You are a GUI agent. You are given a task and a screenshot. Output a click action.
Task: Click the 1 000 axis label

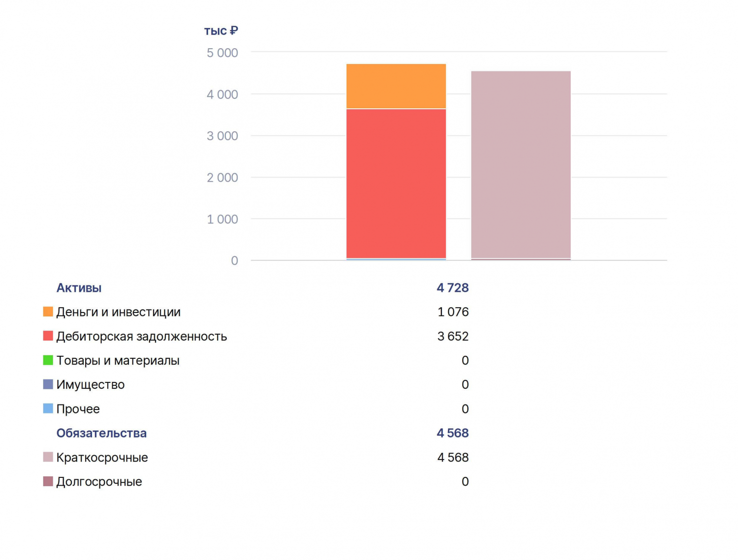pos(222,219)
